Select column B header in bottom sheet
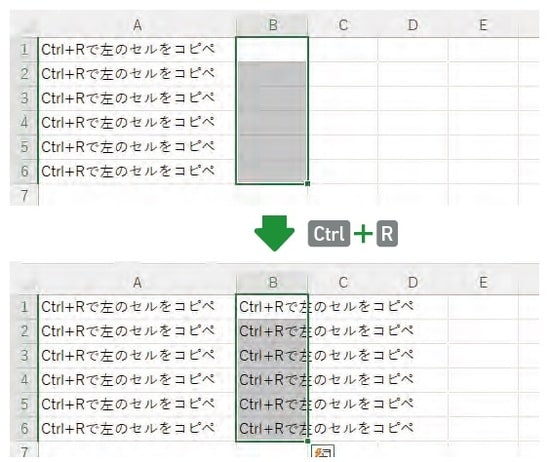 272,282
